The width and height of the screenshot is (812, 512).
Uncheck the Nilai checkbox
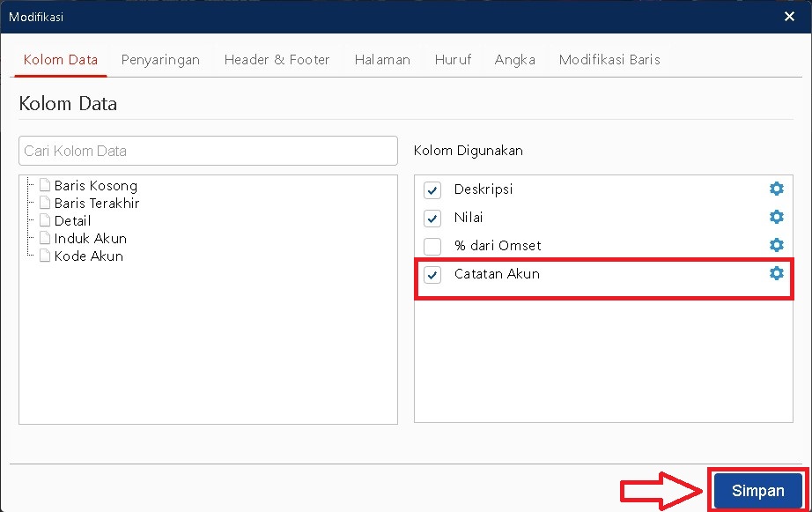[432, 219]
